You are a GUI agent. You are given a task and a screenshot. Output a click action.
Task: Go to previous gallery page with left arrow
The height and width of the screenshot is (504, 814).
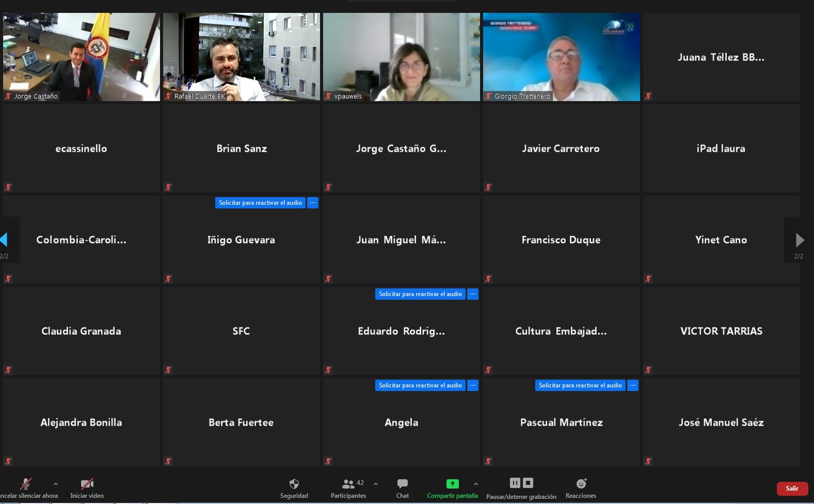(x=4, y=240)
